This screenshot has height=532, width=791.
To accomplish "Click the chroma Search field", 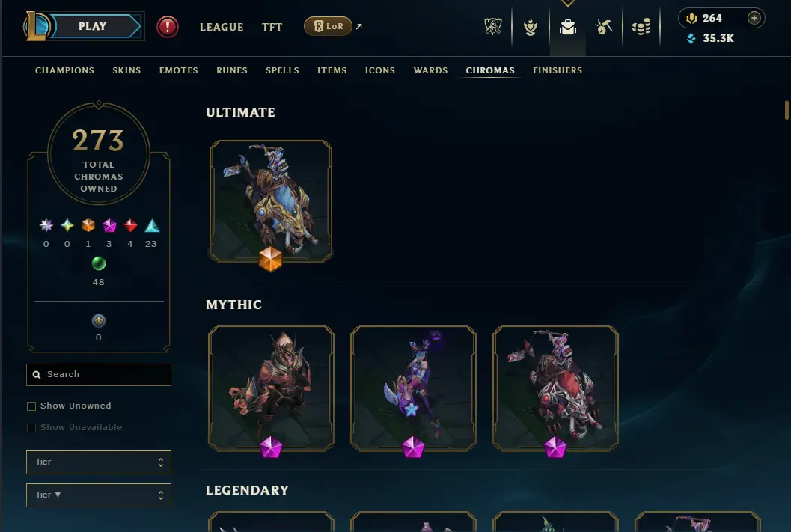I will pos(99,375).
